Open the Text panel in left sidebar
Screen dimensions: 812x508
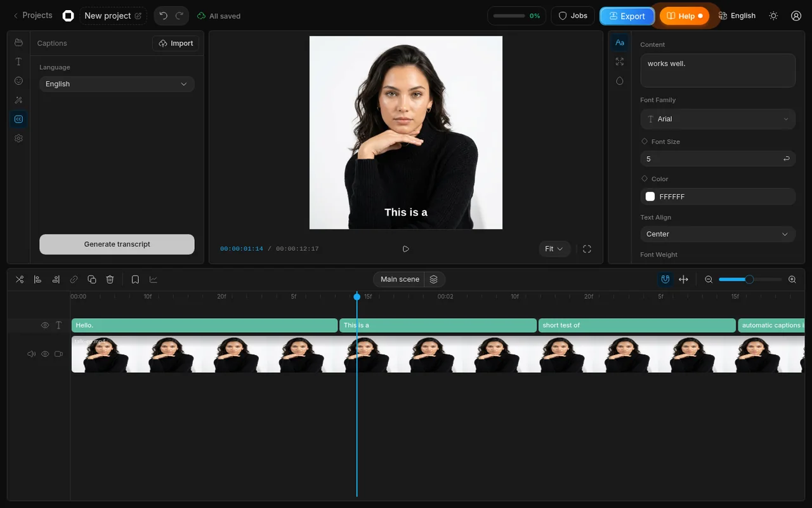(18, 62)
